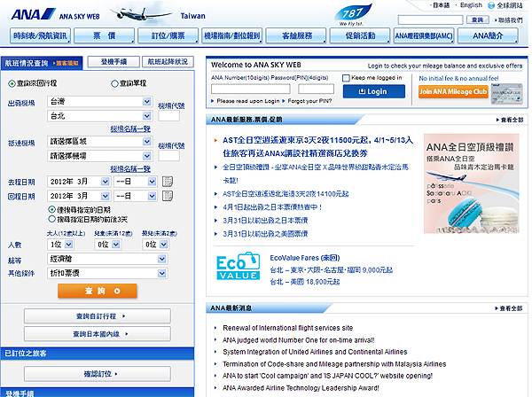532x397 pixels.
Task: Open the child passenger count dropdown
Action: tap(107, 245)
